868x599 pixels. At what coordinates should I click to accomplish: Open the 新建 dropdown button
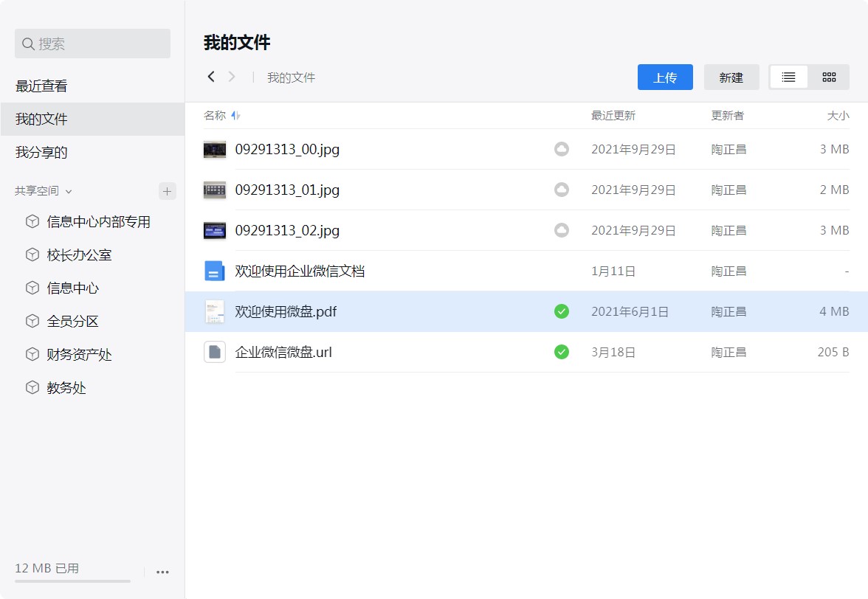pos(731,77)
